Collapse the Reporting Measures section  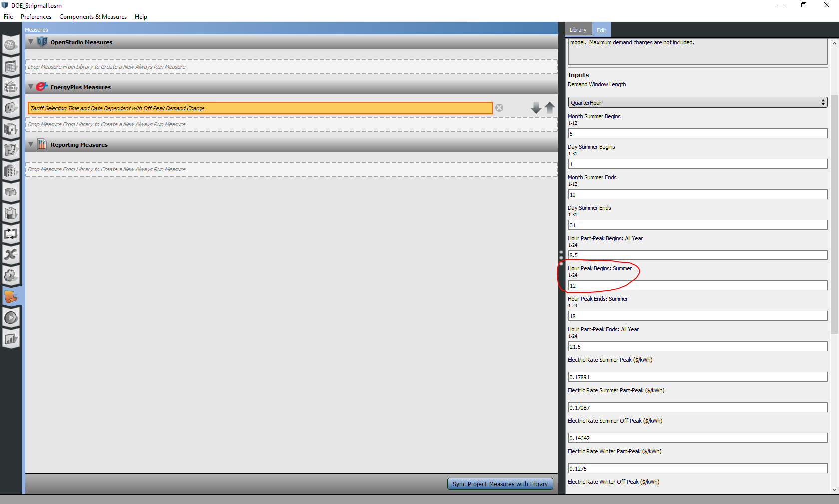pos(30,144)
